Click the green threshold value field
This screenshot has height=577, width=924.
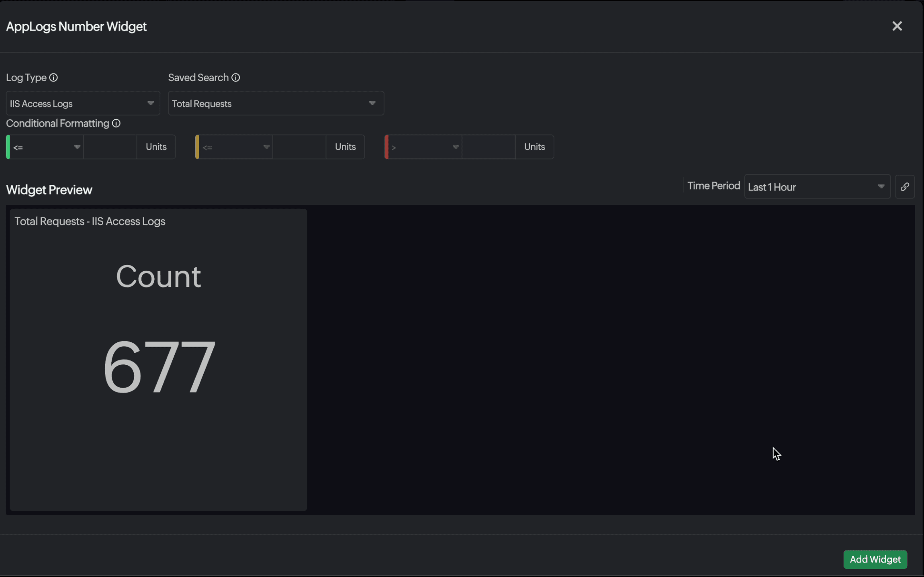110,147
